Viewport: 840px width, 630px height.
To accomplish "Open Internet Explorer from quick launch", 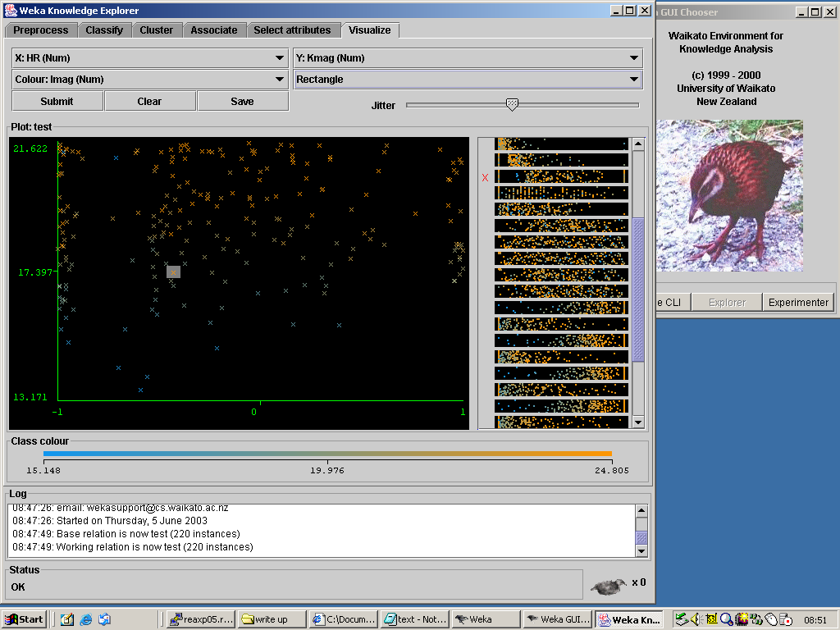I will 85,619.
